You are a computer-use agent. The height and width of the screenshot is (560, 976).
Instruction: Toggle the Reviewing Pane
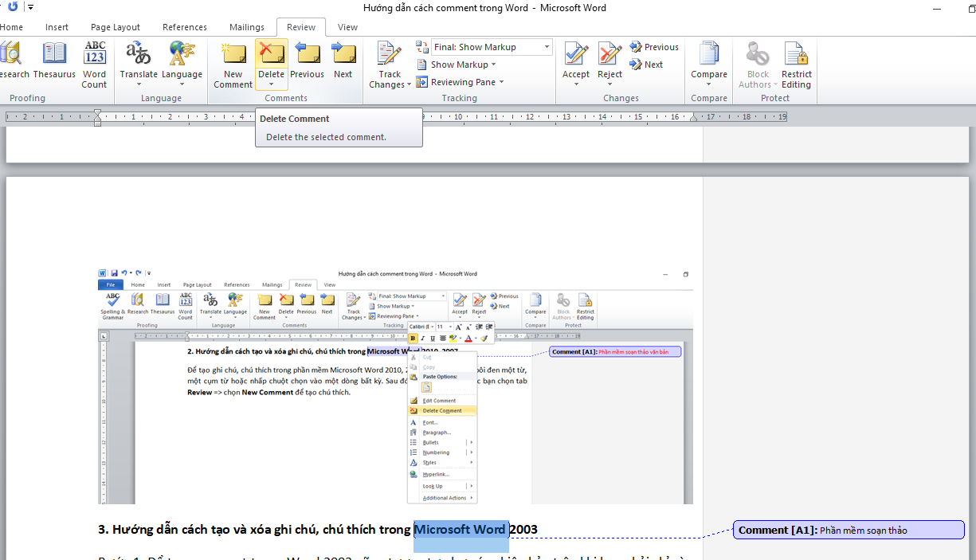(463, 82)
